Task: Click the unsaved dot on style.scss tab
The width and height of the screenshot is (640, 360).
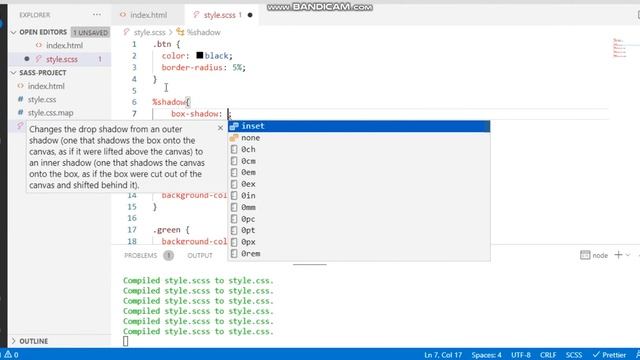Action: pos(250,15)
